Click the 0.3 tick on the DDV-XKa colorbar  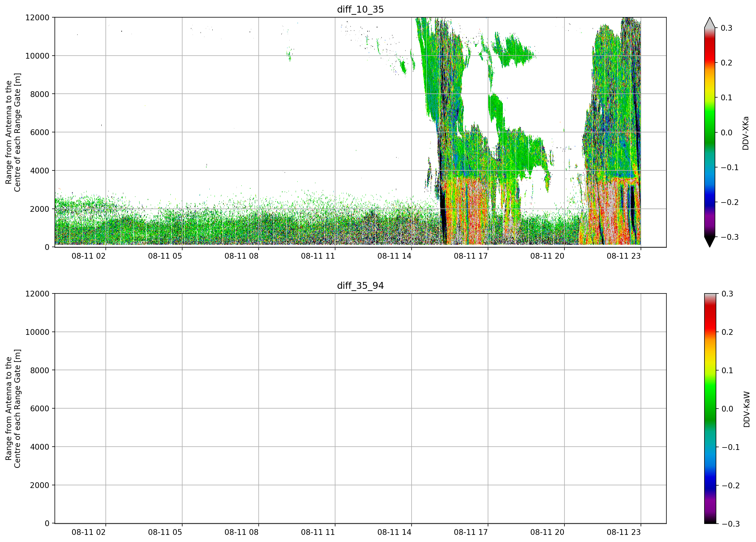pyautogui.click(x=726, y=28)
